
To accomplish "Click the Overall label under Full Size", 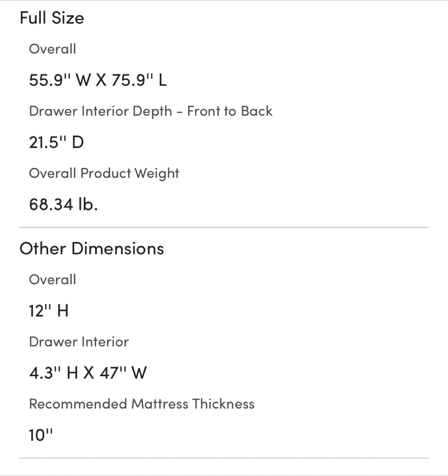I will click(53, 49).
